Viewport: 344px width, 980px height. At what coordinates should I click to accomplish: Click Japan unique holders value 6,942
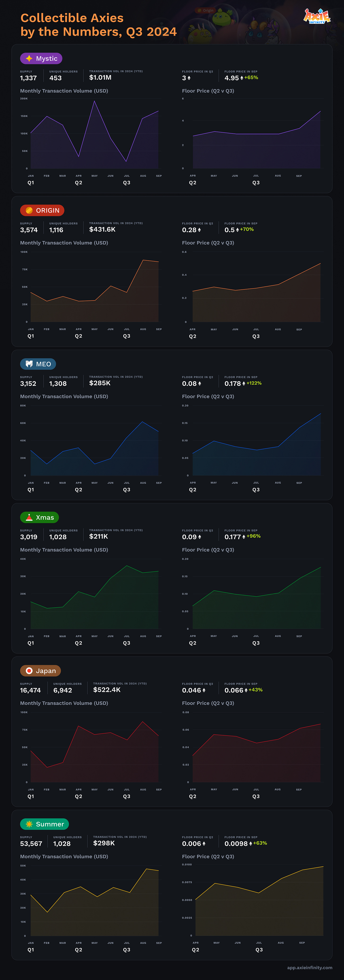63,690
